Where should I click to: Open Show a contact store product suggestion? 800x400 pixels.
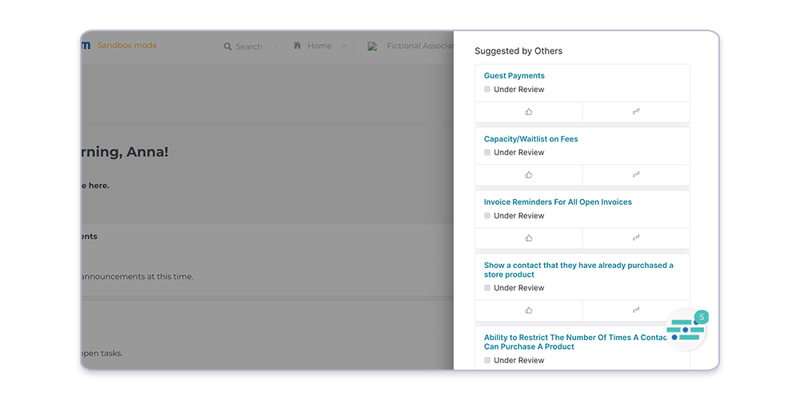coord(579,270)
